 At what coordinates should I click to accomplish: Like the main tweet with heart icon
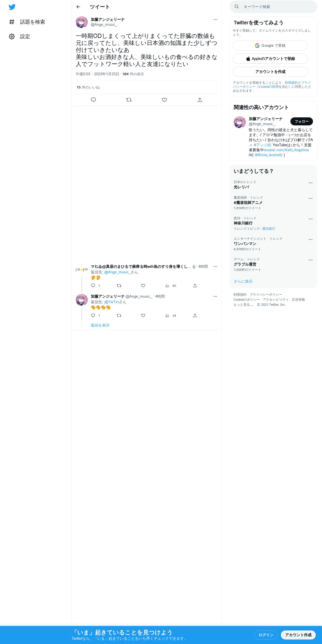click(165, 100)
